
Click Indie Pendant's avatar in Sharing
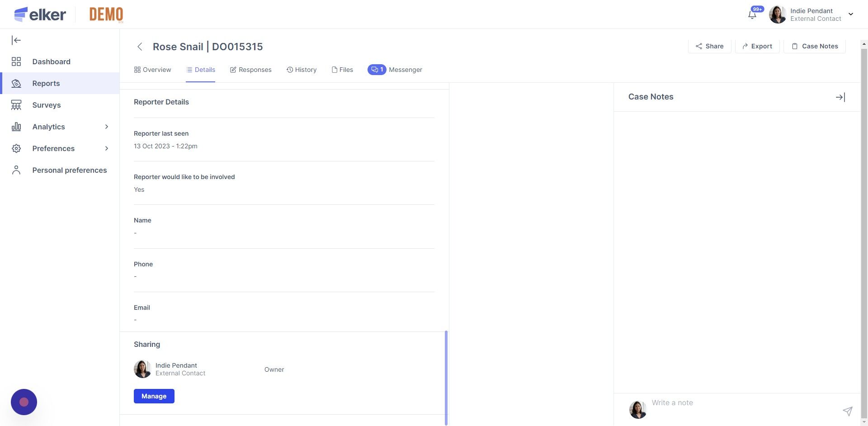click(142, 369)
